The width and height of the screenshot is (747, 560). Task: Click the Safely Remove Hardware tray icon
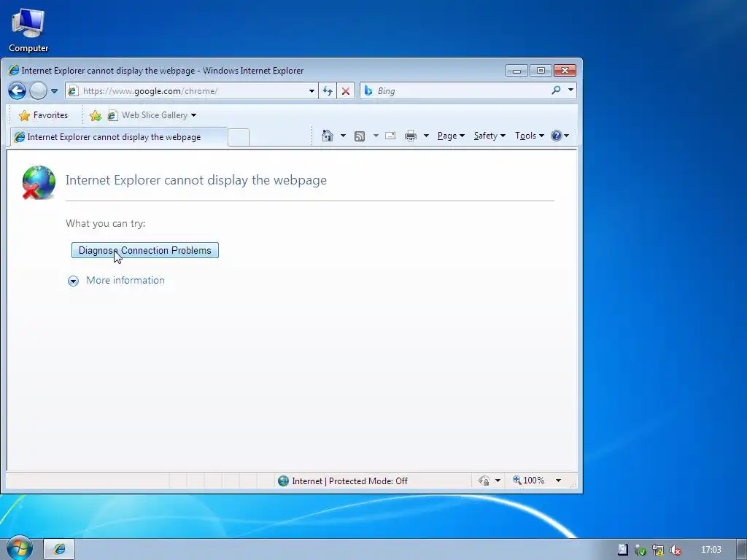pos(640,550)
